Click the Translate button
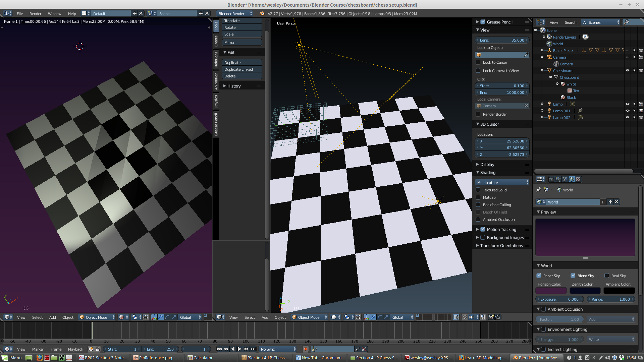 click(x=241, y=21)
